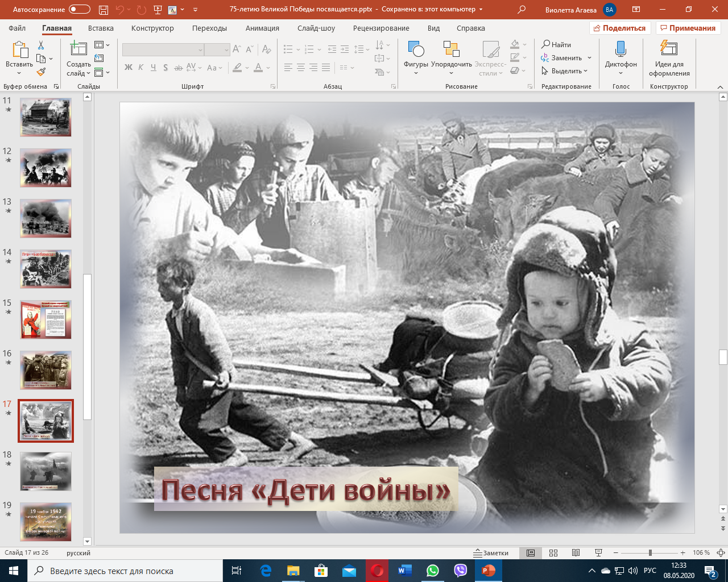This screenshot has width=728, height=582.
Task: Click the Cut scissors icon
Action: point(41,45)
